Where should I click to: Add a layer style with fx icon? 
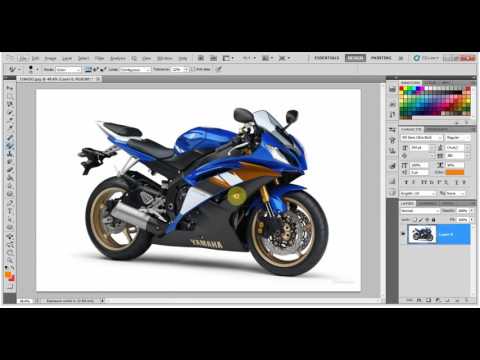tap(419, 300)
